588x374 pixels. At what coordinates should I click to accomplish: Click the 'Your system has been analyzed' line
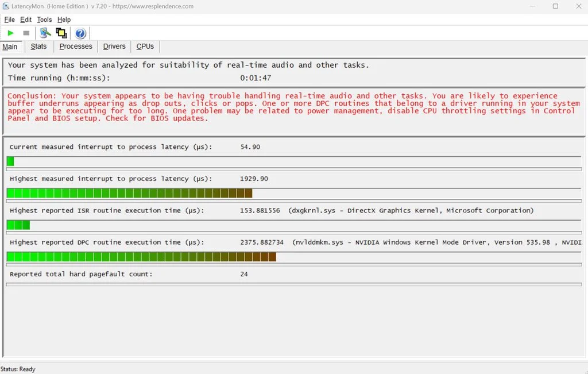coord(188,65)
